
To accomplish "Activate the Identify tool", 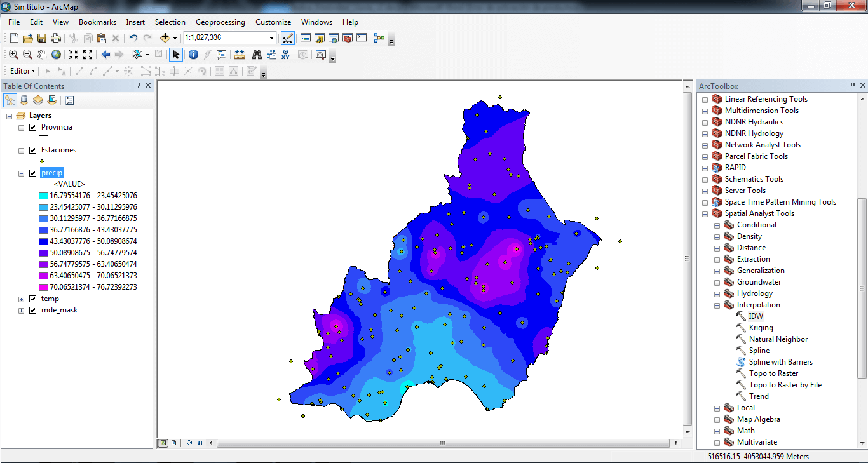I will (x=193, y=55).
